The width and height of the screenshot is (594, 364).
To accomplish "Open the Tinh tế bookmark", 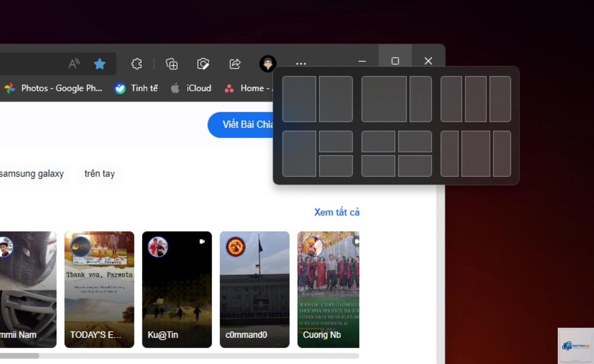I will click(136, 88).
